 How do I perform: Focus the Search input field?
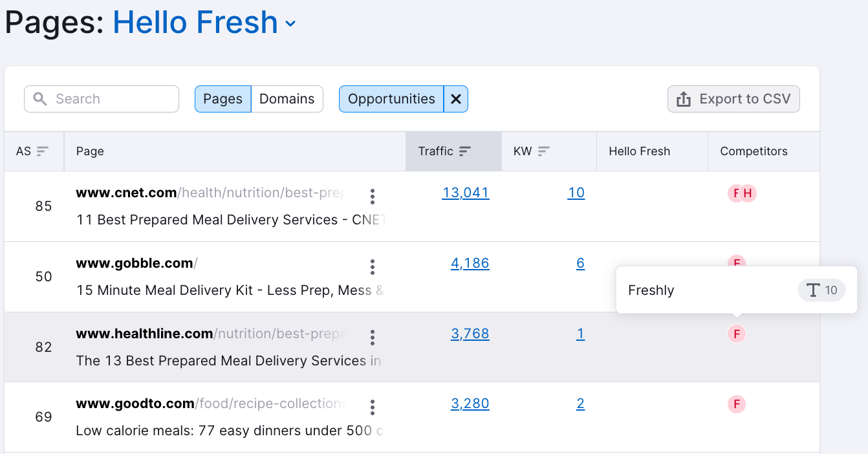click(102, 99)
